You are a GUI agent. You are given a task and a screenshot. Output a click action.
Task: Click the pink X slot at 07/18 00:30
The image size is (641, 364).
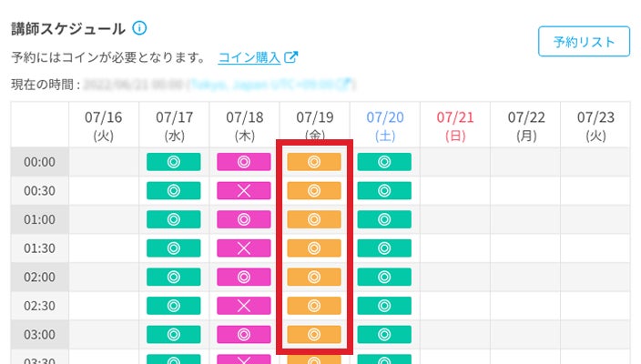(243, 191)
